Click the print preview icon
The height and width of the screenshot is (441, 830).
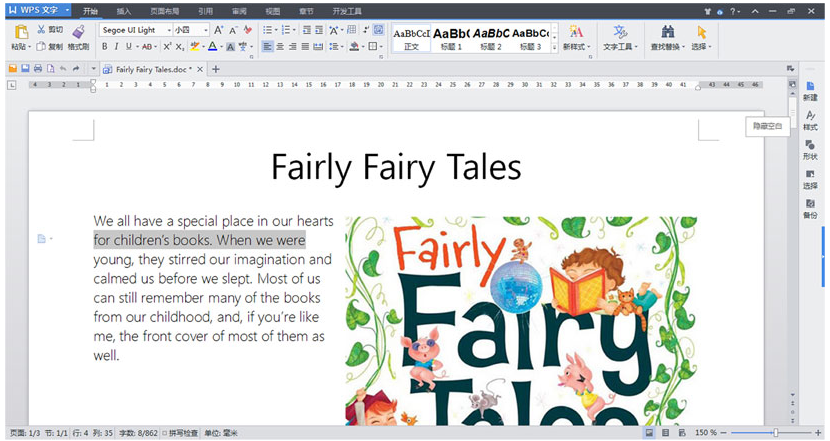pos(50,69)
